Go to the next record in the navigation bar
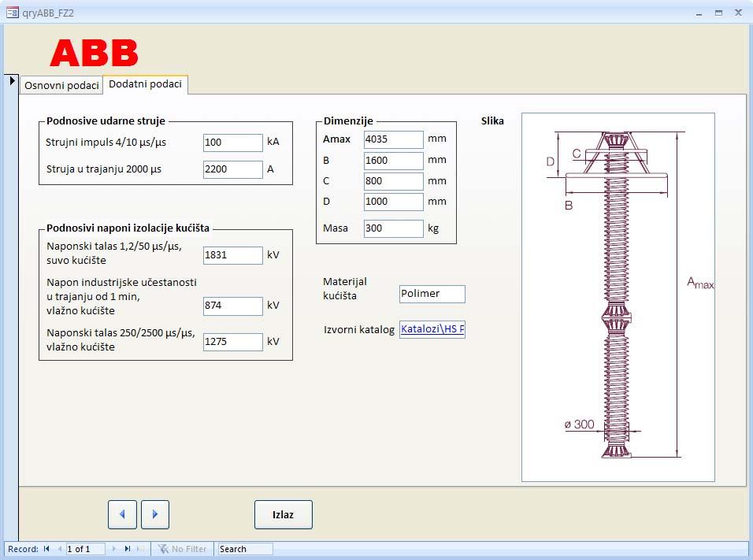 [x=113, y=548]
